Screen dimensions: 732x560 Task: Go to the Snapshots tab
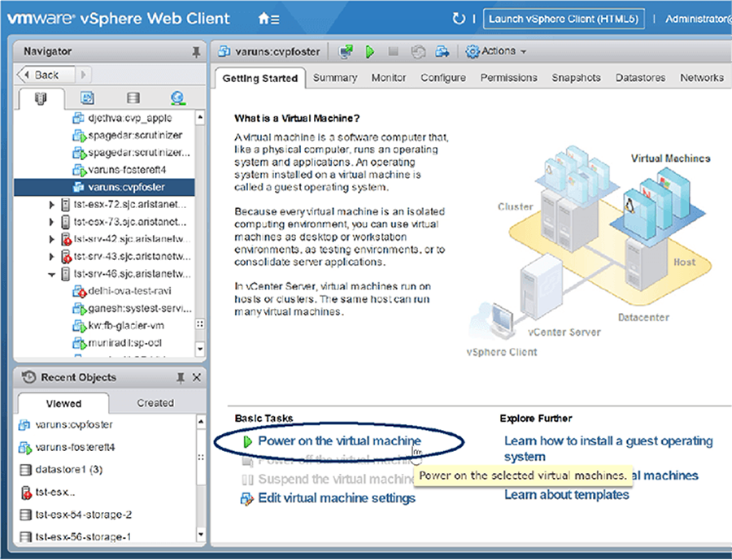pos(576,78)
